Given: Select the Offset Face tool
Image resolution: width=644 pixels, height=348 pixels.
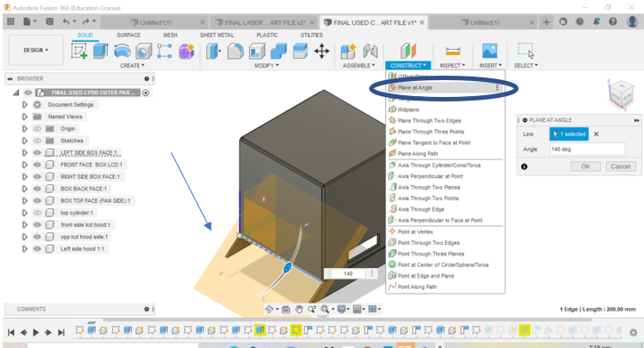Looking at the screenshot, I should [301, 52].
